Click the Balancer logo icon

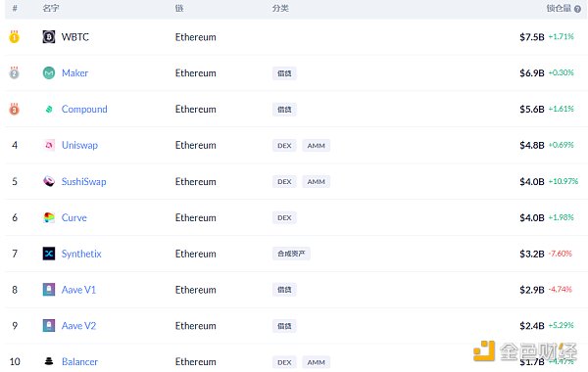(49, 361)
